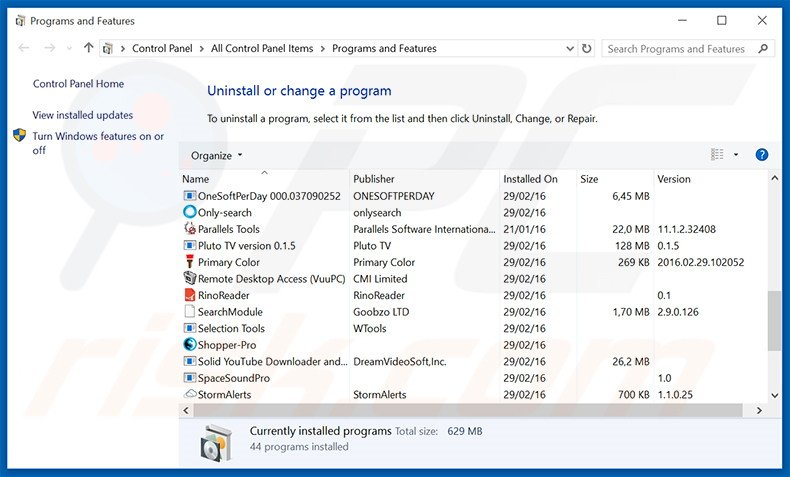Viewport: 790px width, 477px height.
Task: Click the Shopper-Pro globe icon
Action: click(189, 345)
